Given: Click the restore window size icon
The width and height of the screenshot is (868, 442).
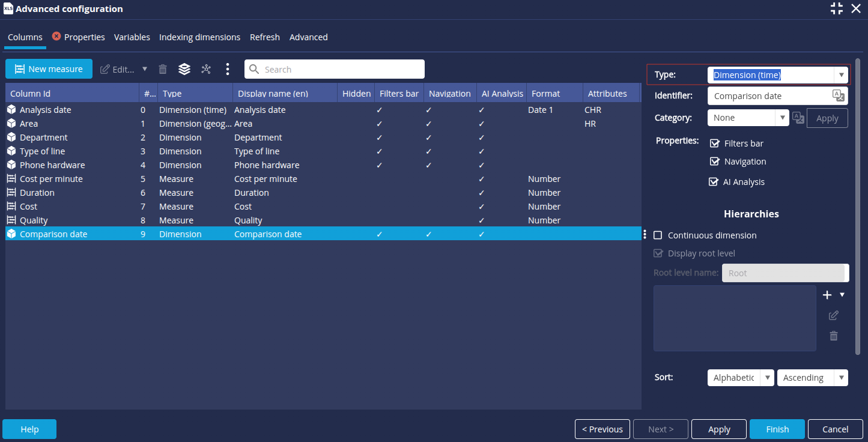Looking at the screenshot, I should [836, 8].
